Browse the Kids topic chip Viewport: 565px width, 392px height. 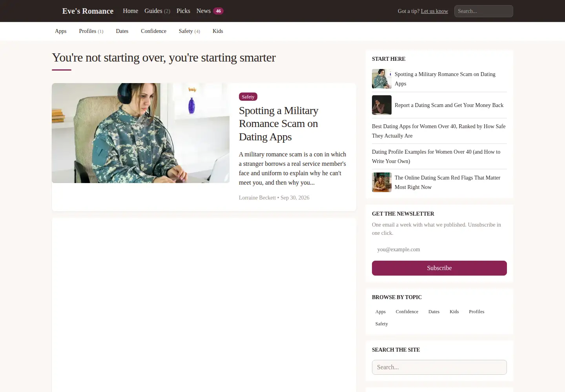pos(454,312)
